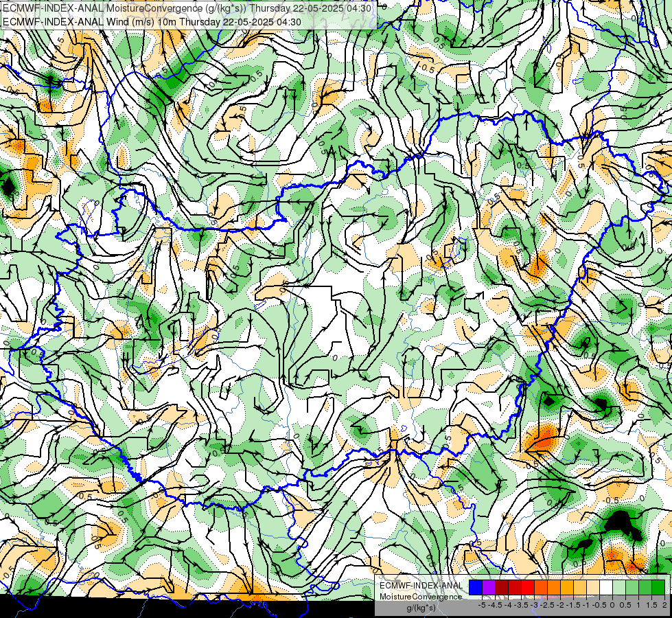The height and width of the screenshot is (618, 672).
Task: Select the maroon swatch between -4.5 and -4
Action: [x=502, y=588]
